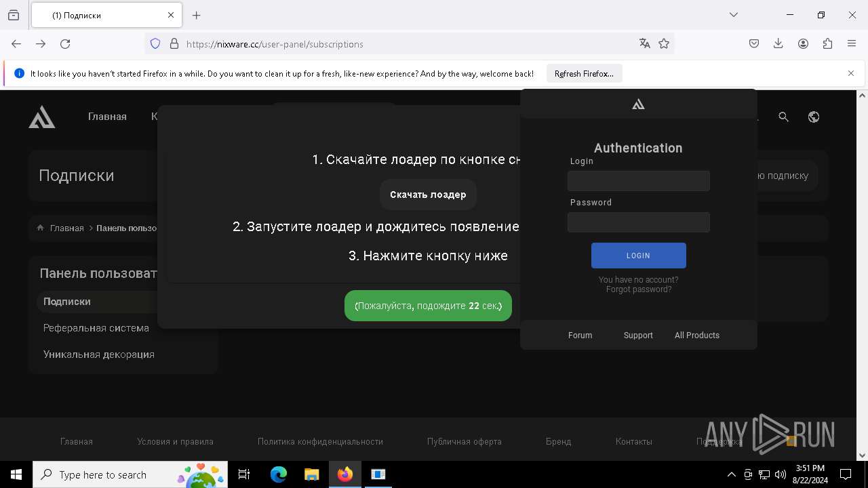Viewport: 868px width, 488px height.
Task: Open the Windows Start menu
Action: click(x=16, y=474)
